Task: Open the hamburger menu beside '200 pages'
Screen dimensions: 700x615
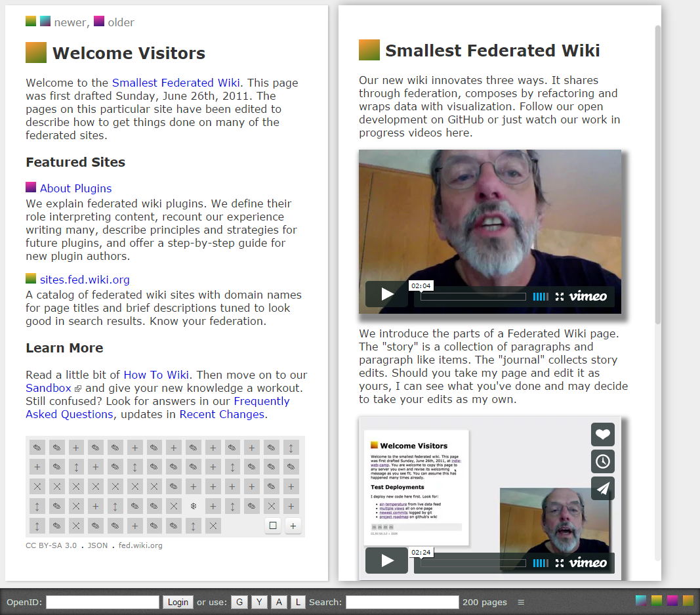Action: [521, 602]
